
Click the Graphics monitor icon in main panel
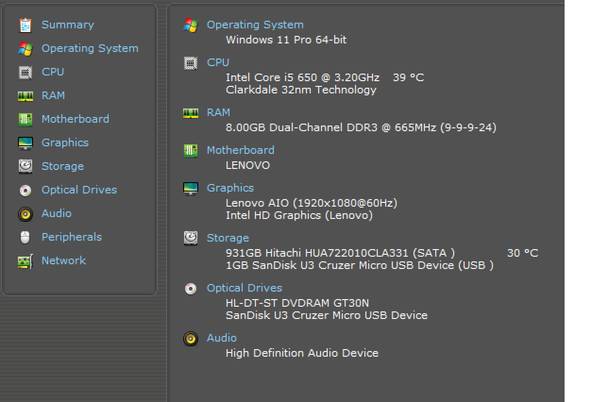191,188
